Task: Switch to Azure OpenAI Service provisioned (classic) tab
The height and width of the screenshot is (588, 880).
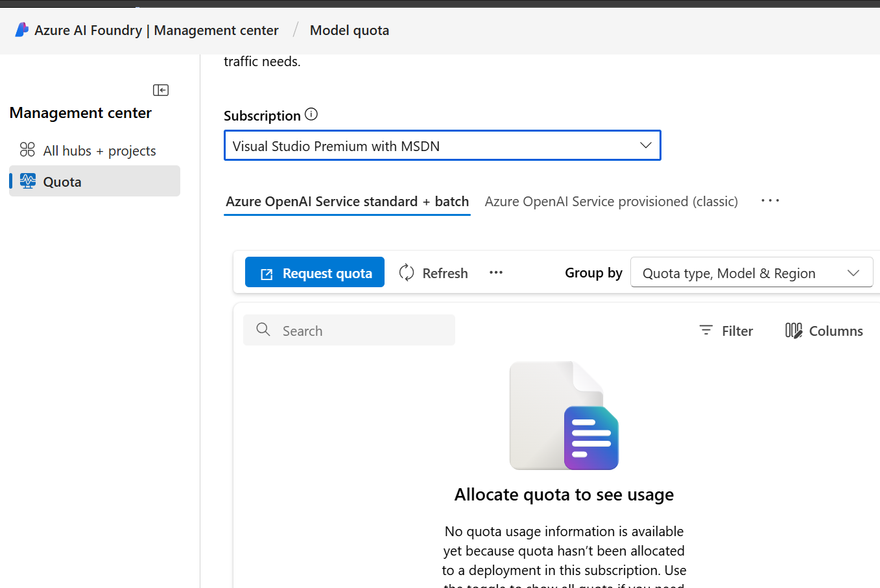Action: 611,202
